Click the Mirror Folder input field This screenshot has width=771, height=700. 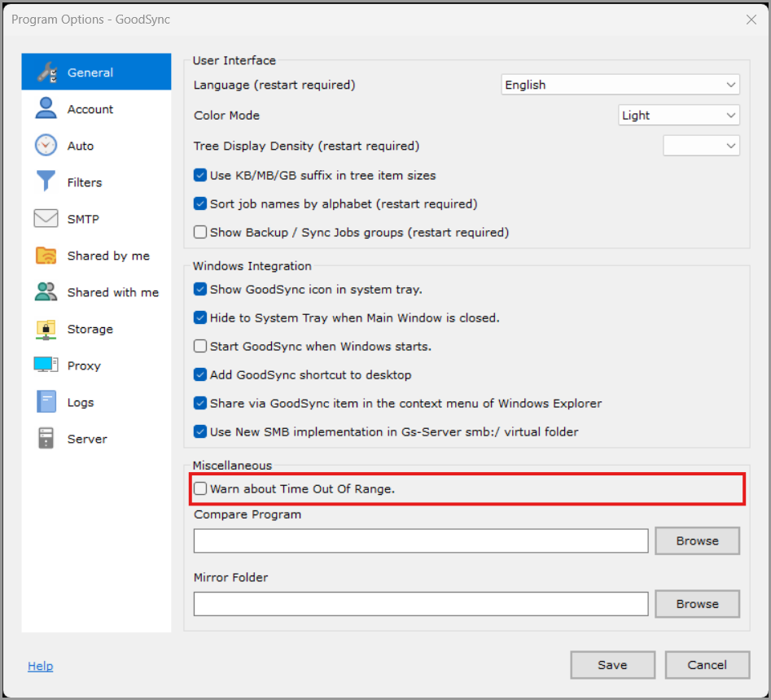click(x=421, y=604)
